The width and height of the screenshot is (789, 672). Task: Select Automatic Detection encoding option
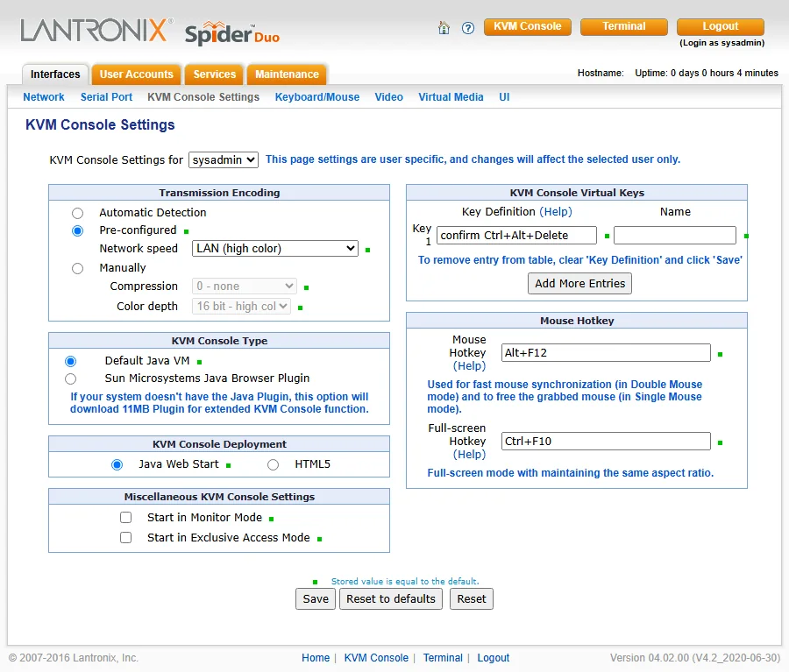77,213
